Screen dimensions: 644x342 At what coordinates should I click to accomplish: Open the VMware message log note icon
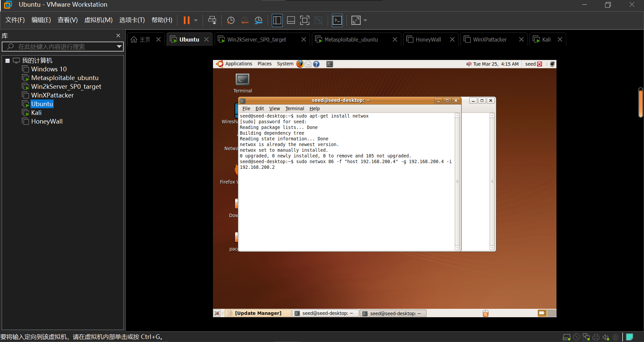tap(630, 337)
